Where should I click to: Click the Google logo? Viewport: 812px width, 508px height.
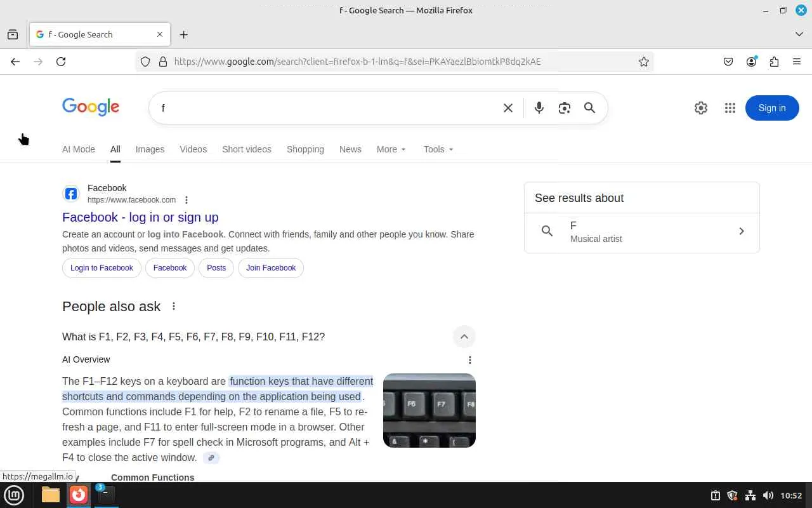91,107
